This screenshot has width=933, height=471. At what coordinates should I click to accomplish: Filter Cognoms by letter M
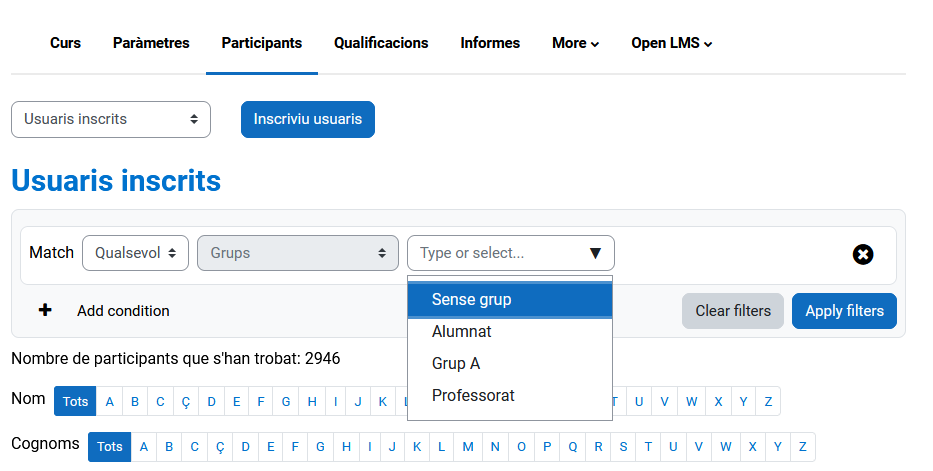(x=468, y=447)
